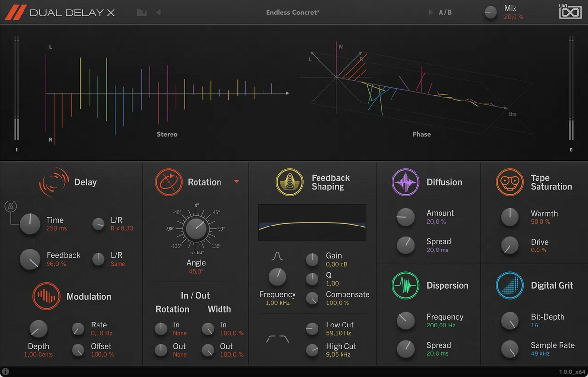Open the preset browser folder icon

[141, 12]
